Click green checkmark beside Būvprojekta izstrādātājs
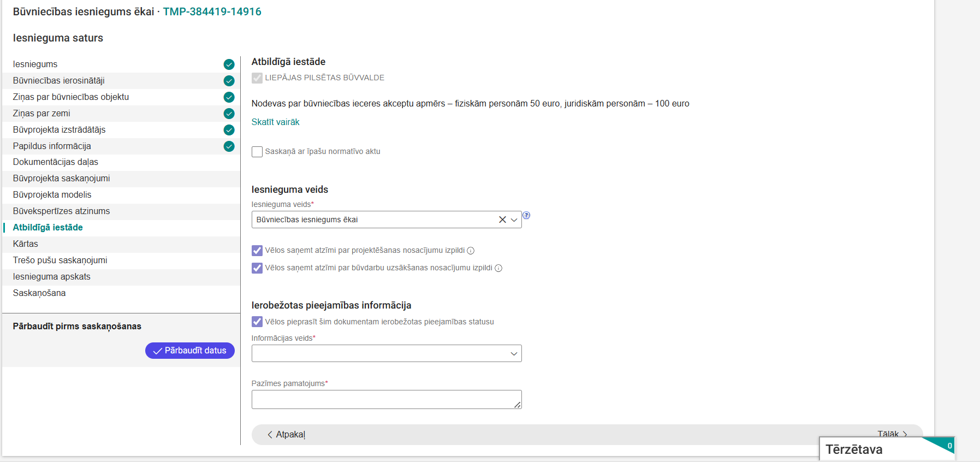 229,130
